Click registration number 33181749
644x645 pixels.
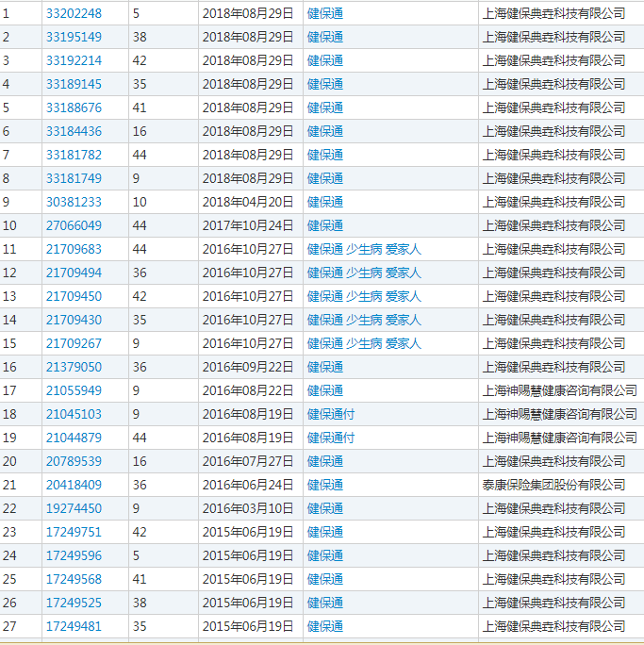click(74, 178)
